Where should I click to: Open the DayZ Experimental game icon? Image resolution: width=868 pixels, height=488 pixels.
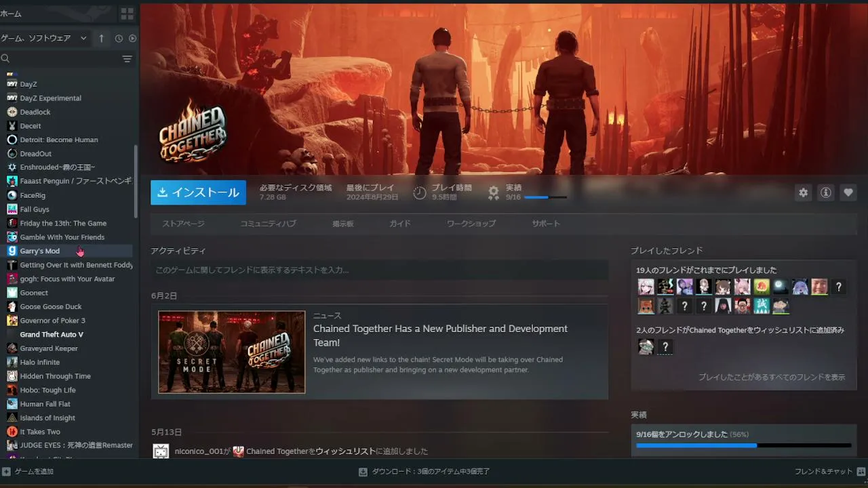[12, 98]
